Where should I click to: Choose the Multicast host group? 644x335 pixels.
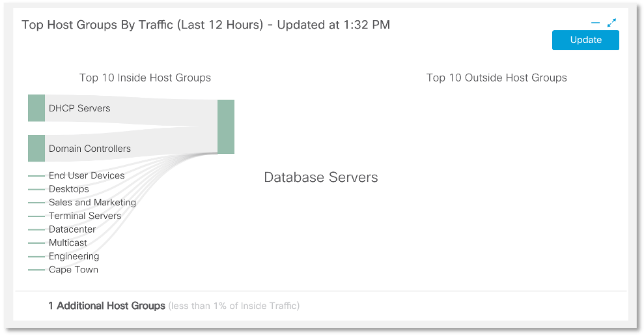[68, 242]
